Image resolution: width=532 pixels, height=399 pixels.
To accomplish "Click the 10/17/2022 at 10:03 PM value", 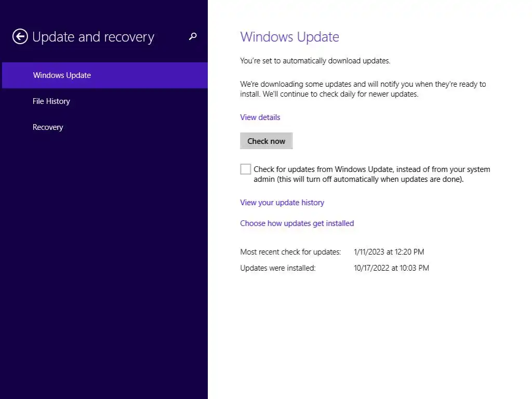I will coord(391,268).
